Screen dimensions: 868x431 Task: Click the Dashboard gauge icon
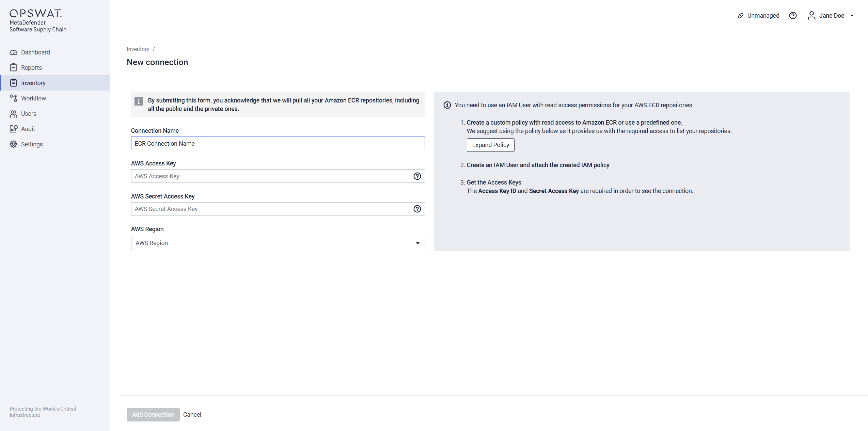(x=13, y=52)
